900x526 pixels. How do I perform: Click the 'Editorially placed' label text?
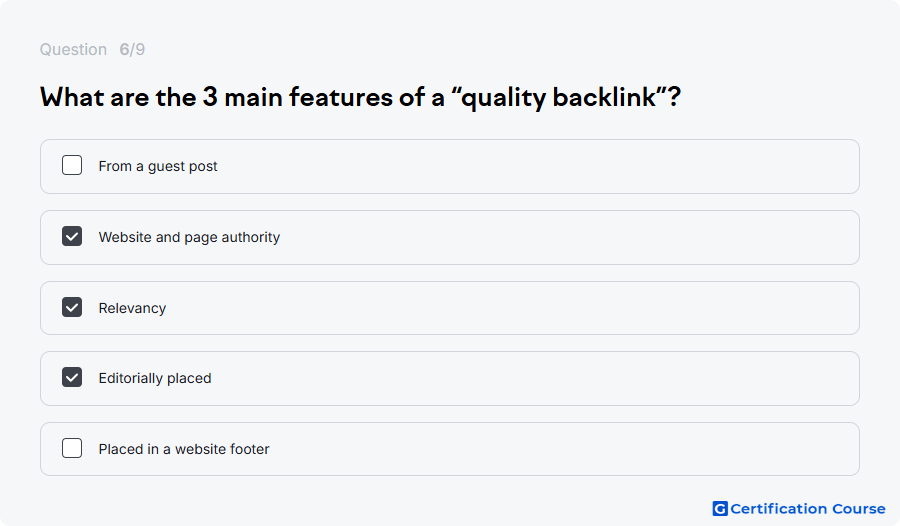(x=155, y=378)
